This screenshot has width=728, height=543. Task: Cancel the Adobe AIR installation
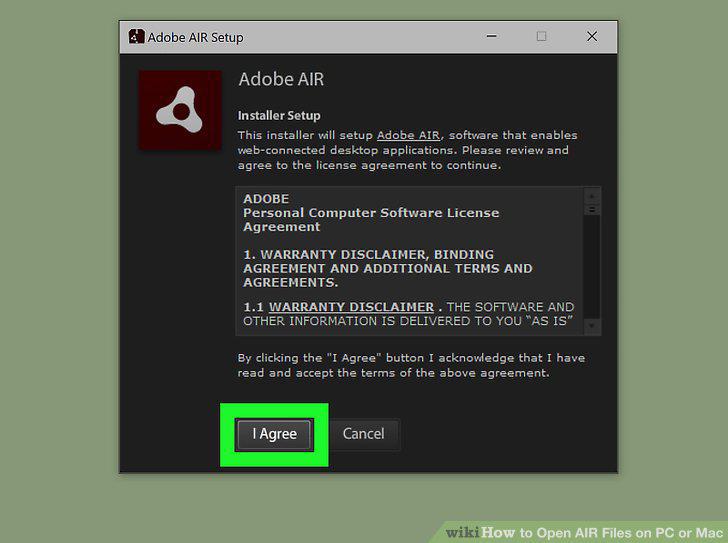pos(364,434)
